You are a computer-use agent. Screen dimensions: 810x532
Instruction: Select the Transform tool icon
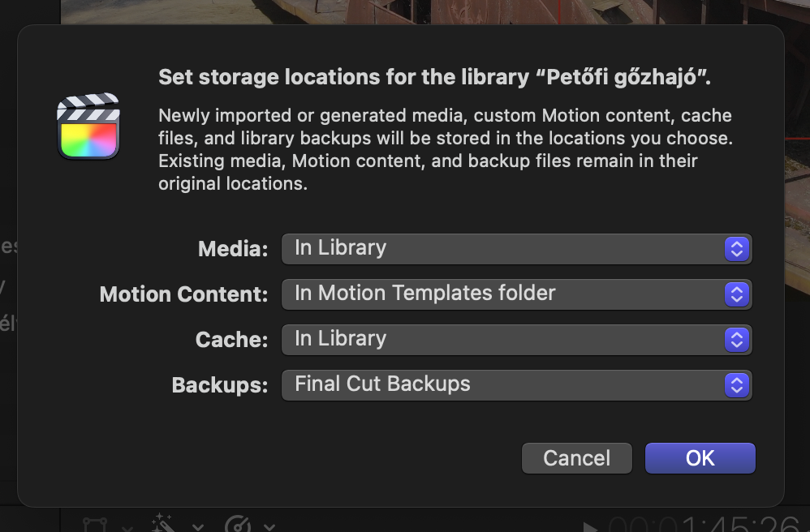pyautogui.click(x=95, y=526)
